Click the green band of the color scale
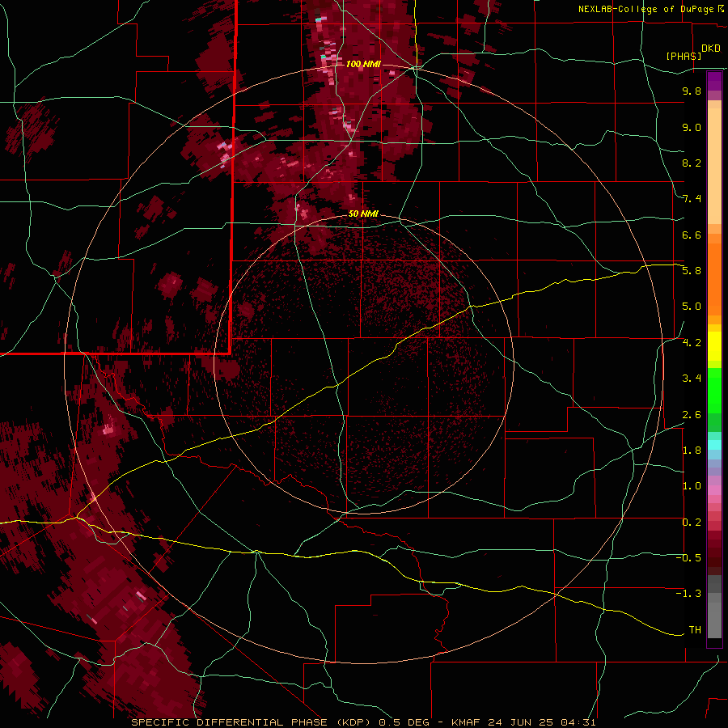This screenshot has height=728, width=728. [x=714, y=391]
